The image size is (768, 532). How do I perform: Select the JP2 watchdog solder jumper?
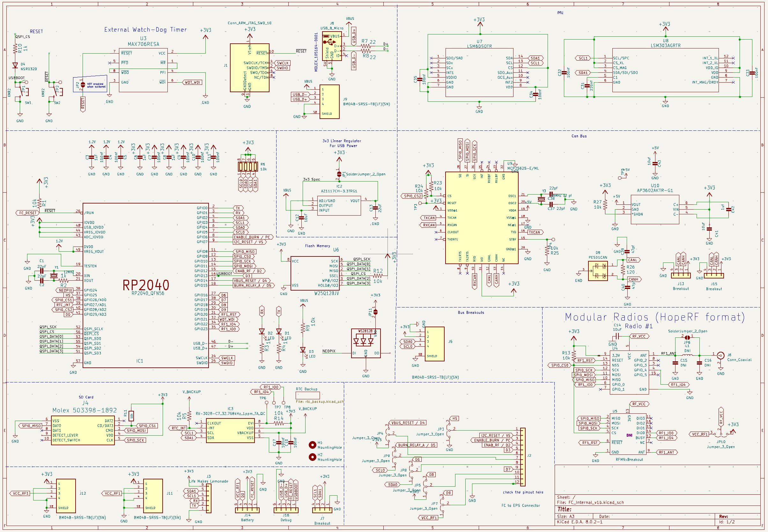point(83,85)
